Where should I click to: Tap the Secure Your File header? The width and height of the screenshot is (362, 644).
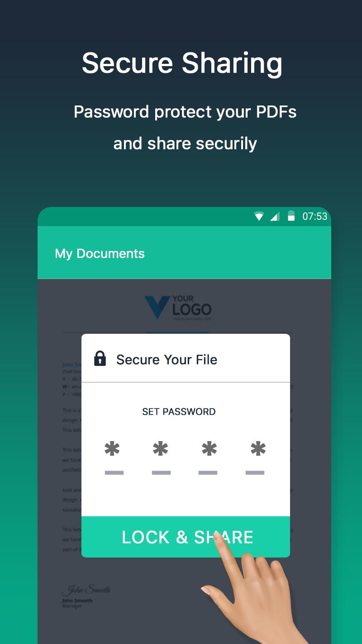click(x=167, y=360)
